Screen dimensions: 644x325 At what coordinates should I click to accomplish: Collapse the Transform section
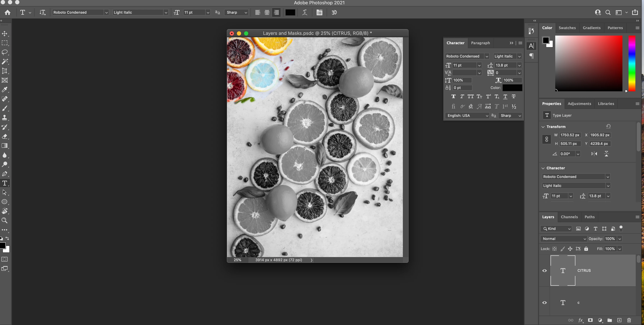pyautogui.click(x=543, y=127)
